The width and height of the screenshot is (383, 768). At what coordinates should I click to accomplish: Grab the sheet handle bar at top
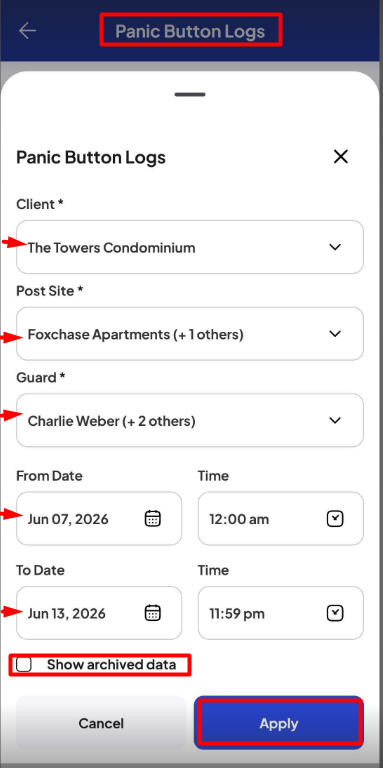[x=190, y=94]
